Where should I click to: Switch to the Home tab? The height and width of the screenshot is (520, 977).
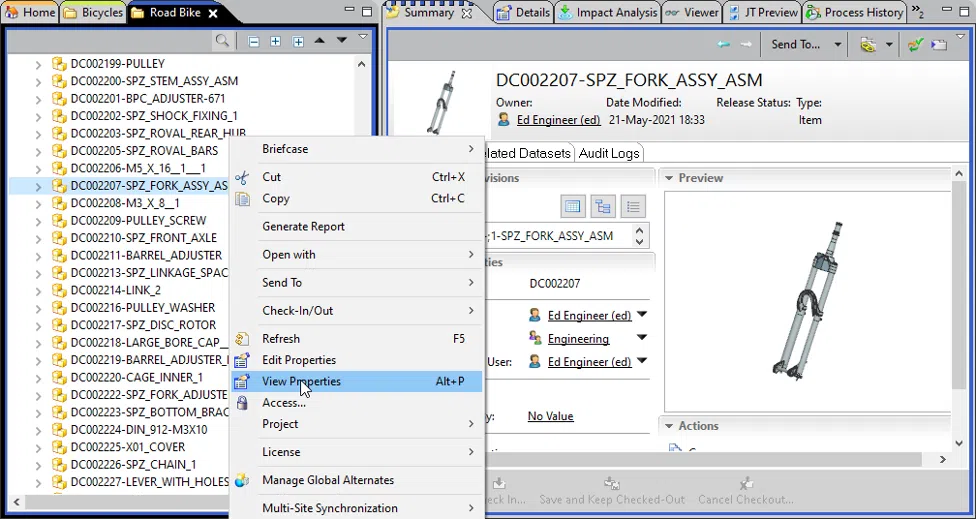pyautogui.click(x=30, y=12)
